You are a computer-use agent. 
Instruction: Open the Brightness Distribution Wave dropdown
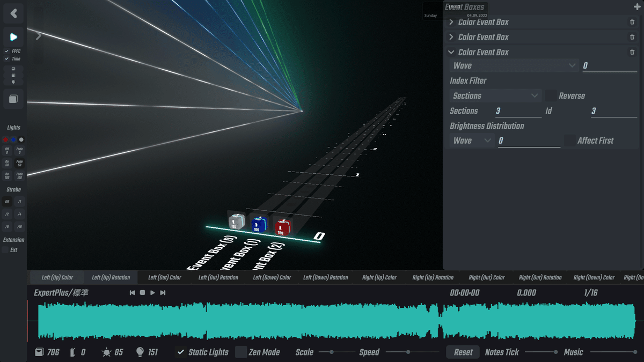click(472, 141)
